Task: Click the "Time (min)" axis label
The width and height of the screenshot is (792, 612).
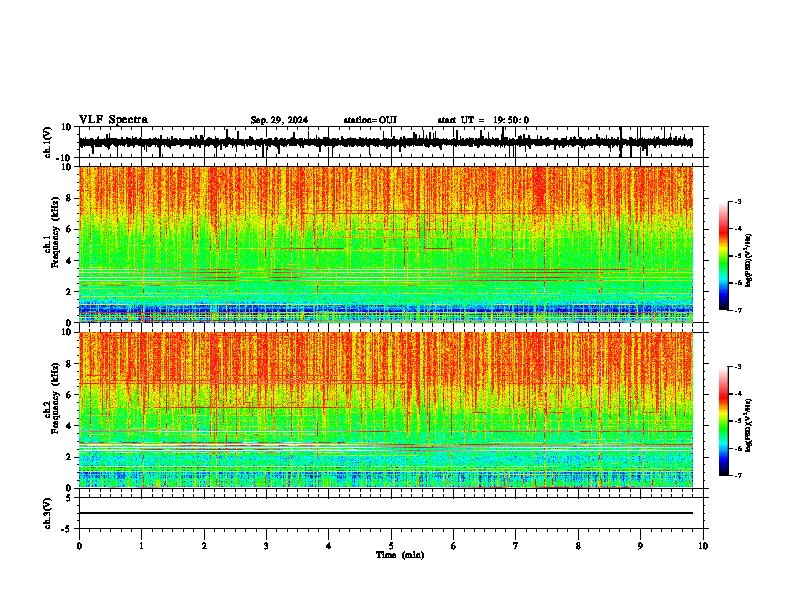Action: click(400, 555)
